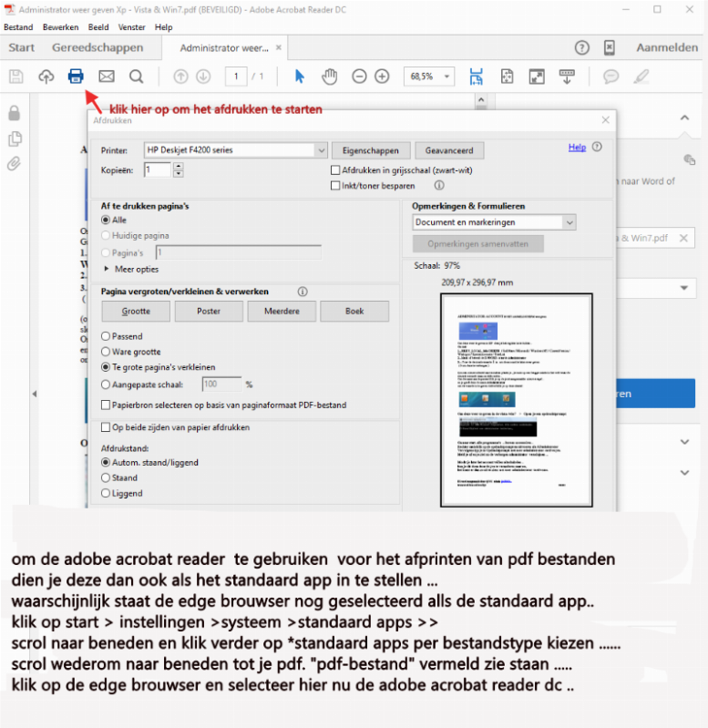Zoom in with plus icon
The height and width of the screenshot is (728, 708).
(382, 77)
